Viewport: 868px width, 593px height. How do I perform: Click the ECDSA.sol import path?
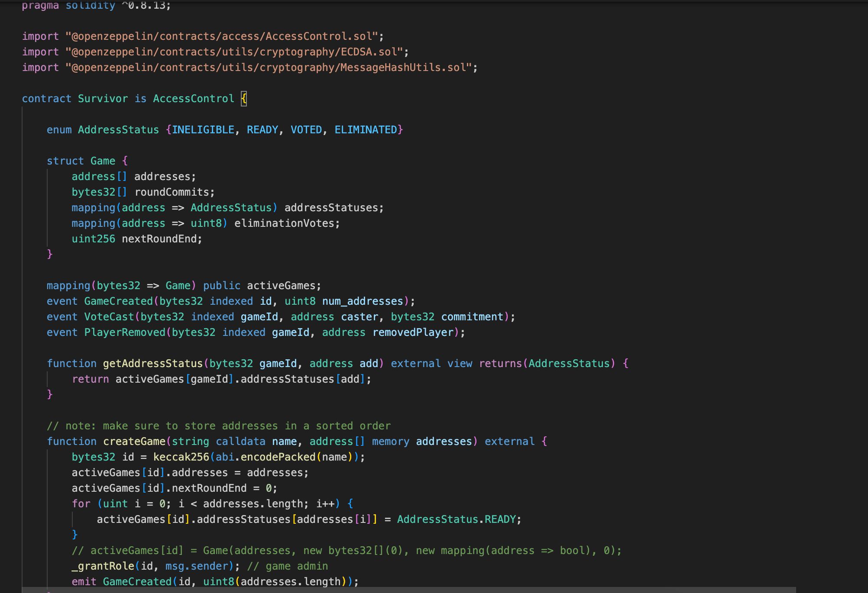235,52
